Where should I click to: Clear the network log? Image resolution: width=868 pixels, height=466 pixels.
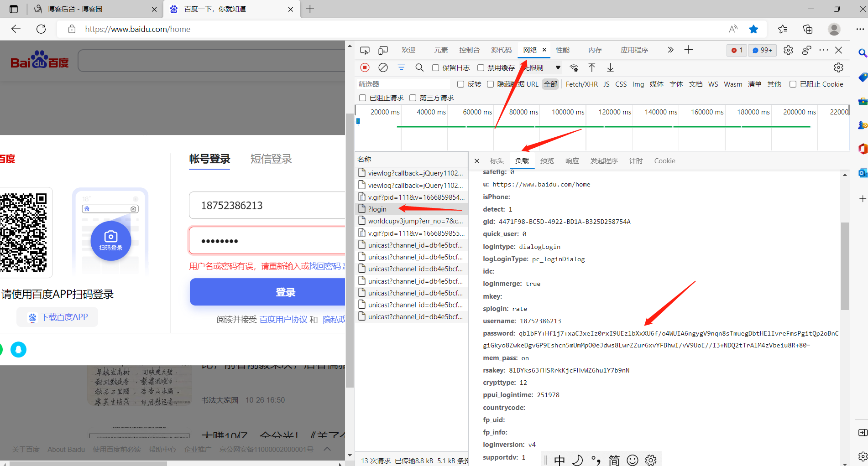tap(383, 67)
